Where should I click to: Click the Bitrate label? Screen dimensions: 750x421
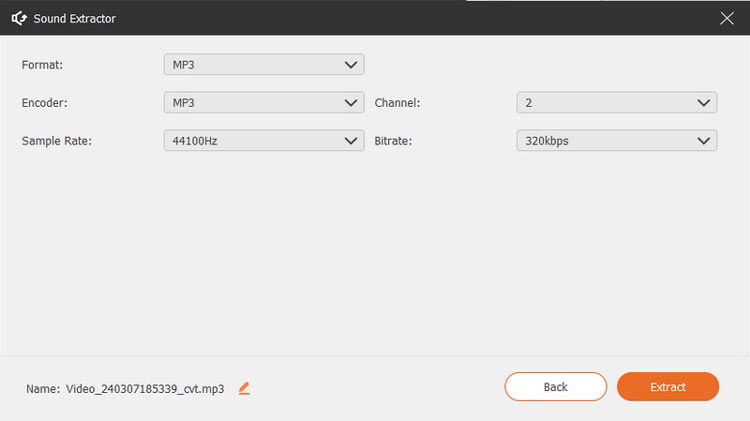(393, 141)
